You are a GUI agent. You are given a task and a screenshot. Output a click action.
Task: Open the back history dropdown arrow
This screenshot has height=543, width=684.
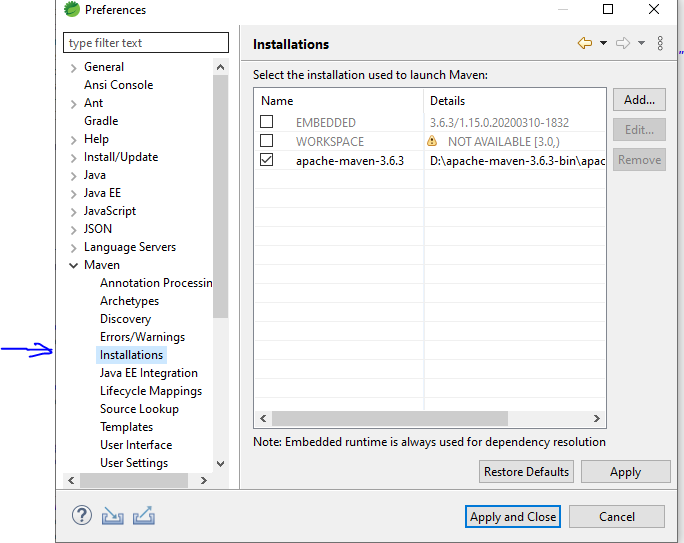[603, 43]
